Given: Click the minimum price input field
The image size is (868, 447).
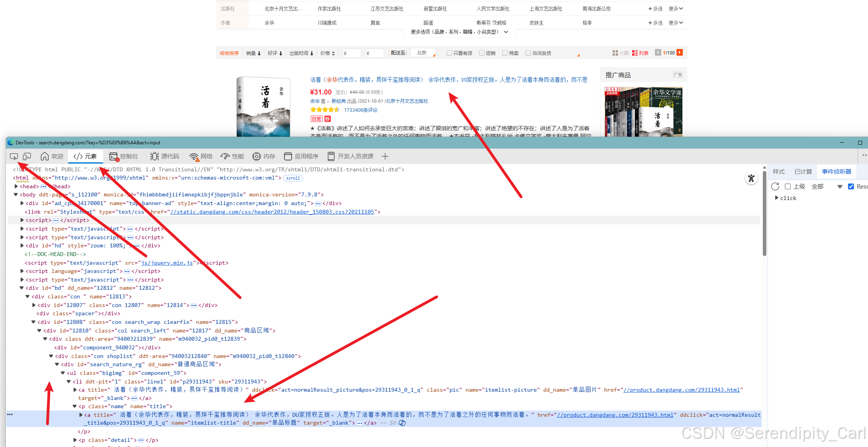Looking at the screenshot, I should click(351, 53).
